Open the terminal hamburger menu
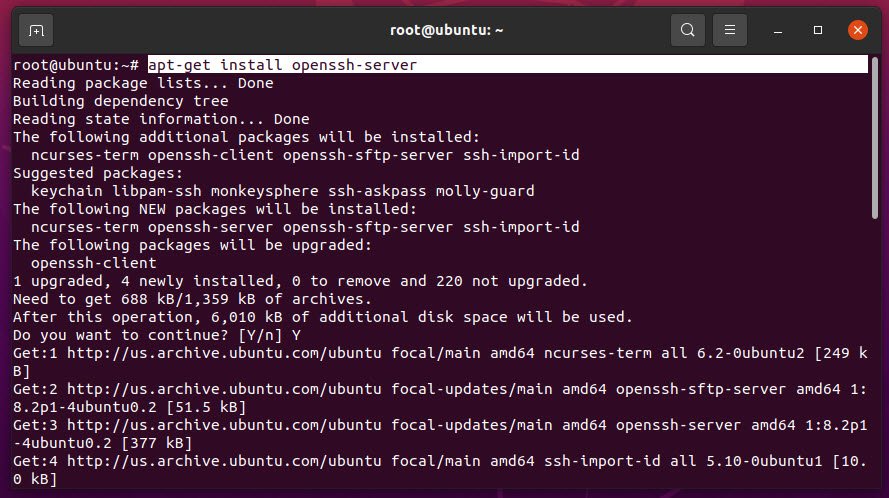Image resolution: width=889 pixels, height=498 pixels. 730,30
